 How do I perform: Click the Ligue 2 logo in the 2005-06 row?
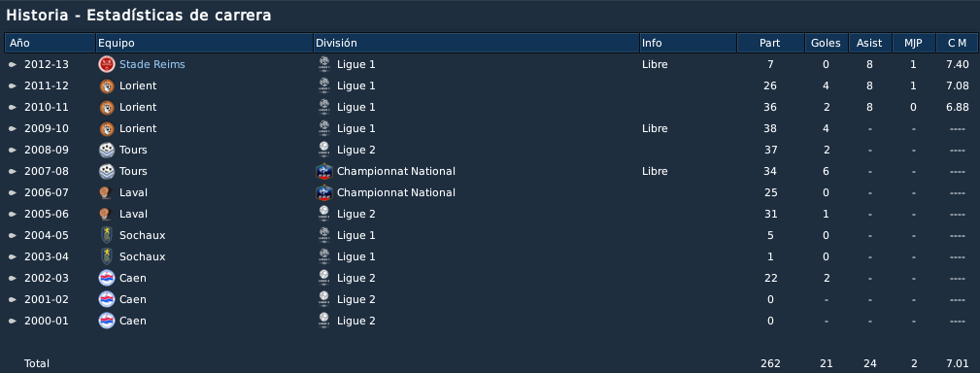tap(324, 214)
